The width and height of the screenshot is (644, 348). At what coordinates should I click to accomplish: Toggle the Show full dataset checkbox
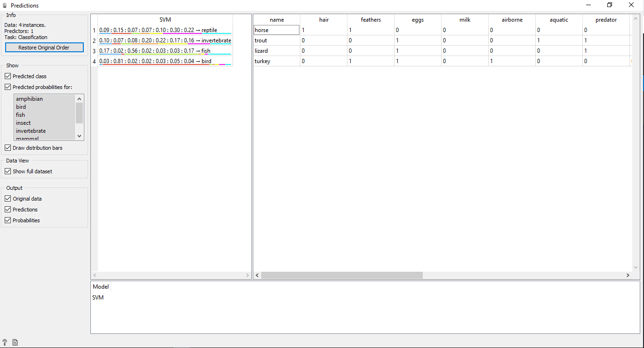coord(8,171)
